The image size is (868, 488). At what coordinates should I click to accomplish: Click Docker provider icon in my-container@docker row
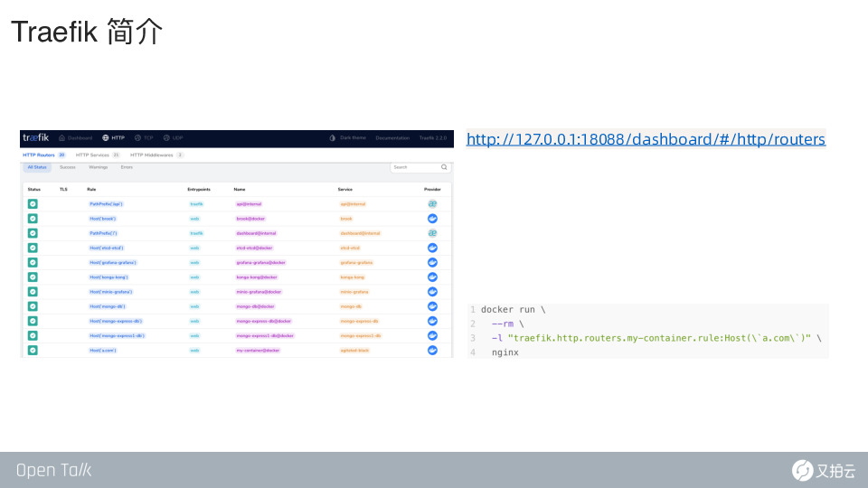[x=432, y=351]
